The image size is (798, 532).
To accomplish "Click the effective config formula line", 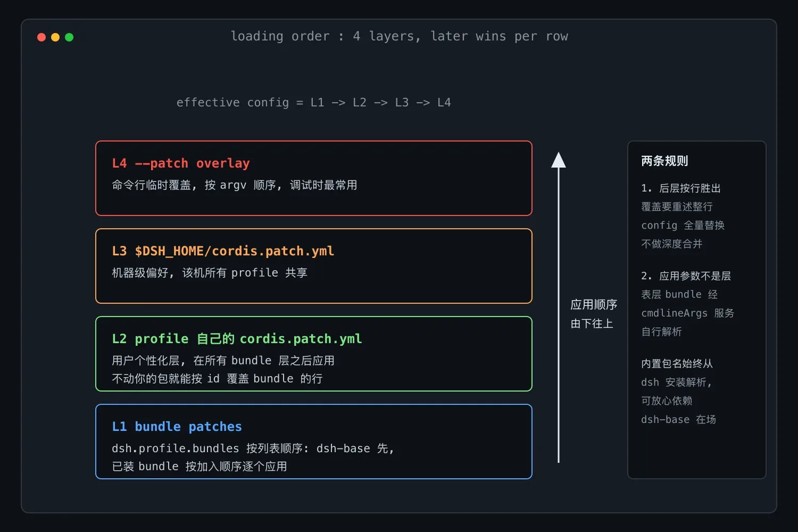I will coord(313,102).
